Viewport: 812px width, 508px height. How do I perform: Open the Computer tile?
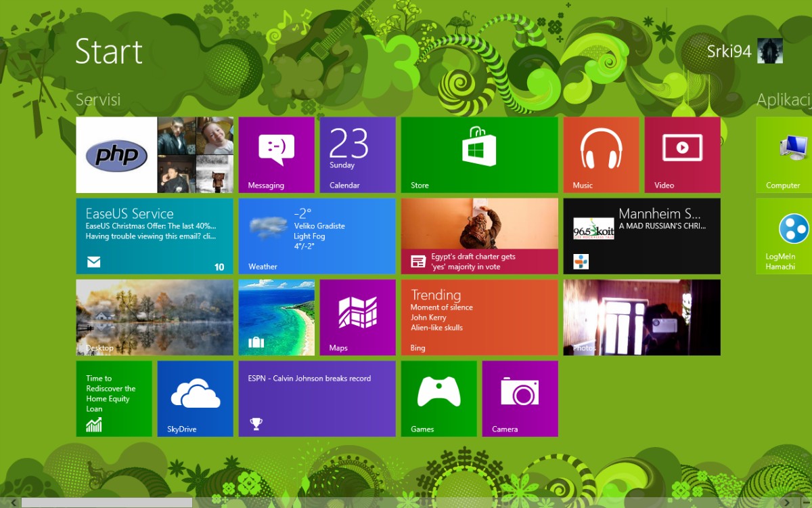(x=784, y=155)
